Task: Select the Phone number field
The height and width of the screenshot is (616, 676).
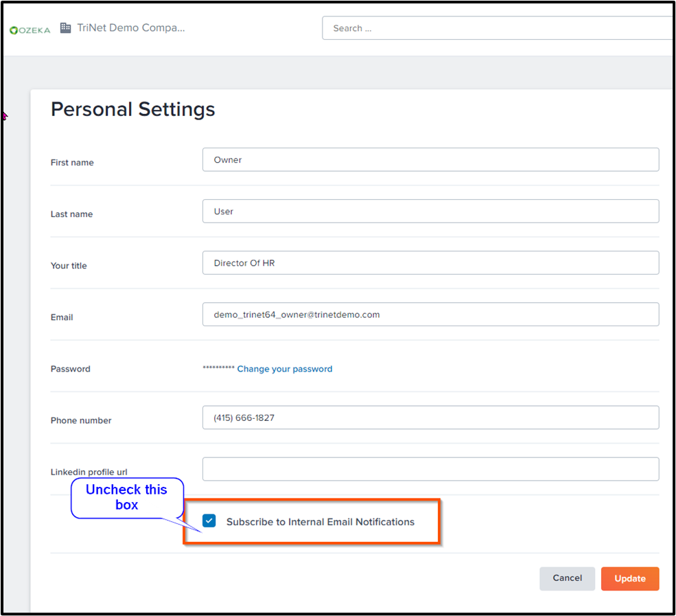Action: tap(431, 418)
